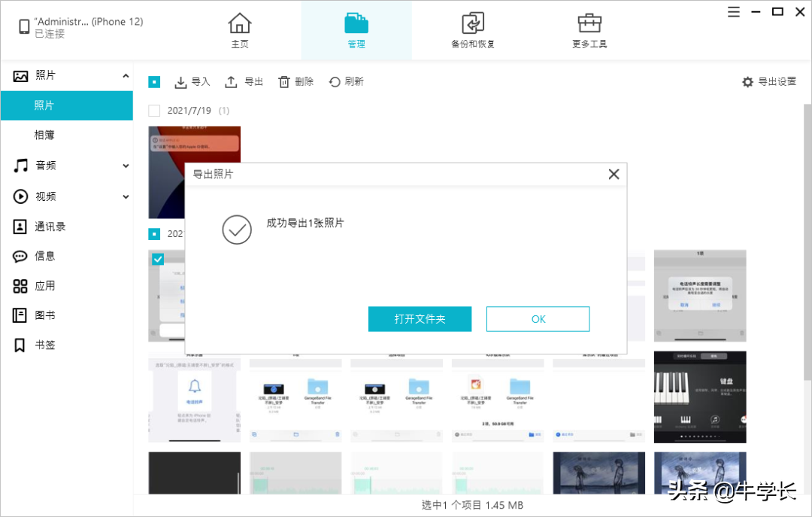This screenshot has width=812, height=517.
Task: Click the 导出 export button
Action: tap(244, 82)
